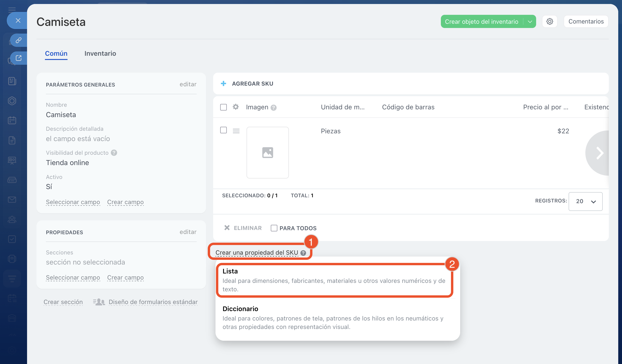
Task: Click the plus icon for Agregar SKU
Action: click(223, 84)
